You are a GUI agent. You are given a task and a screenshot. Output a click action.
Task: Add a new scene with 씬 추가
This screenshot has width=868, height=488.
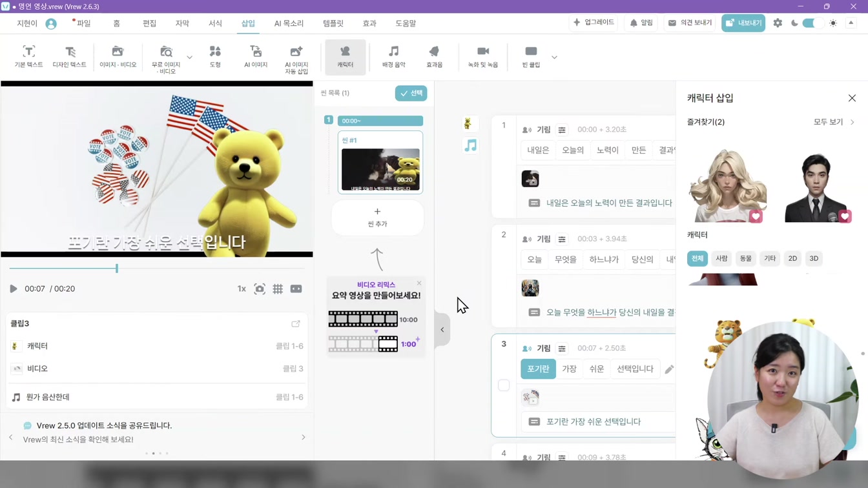click(377, 218)
